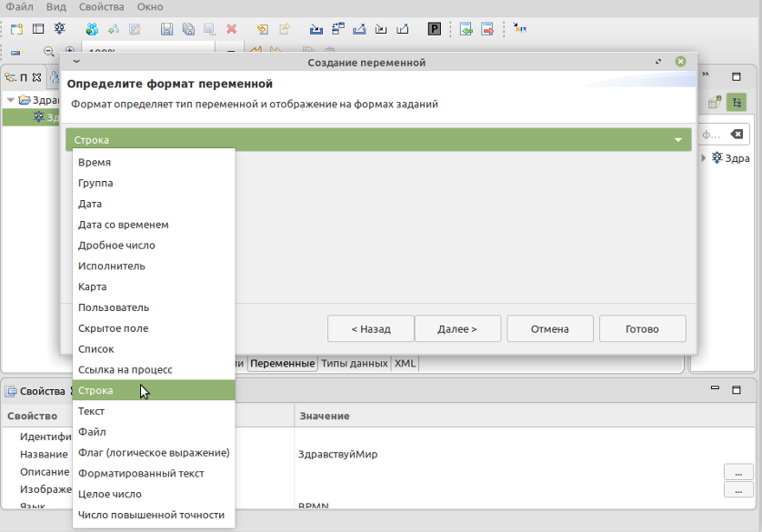The image size is (762, 532).
Task: Choose Целое число from the list
Action: pos(154,494)
